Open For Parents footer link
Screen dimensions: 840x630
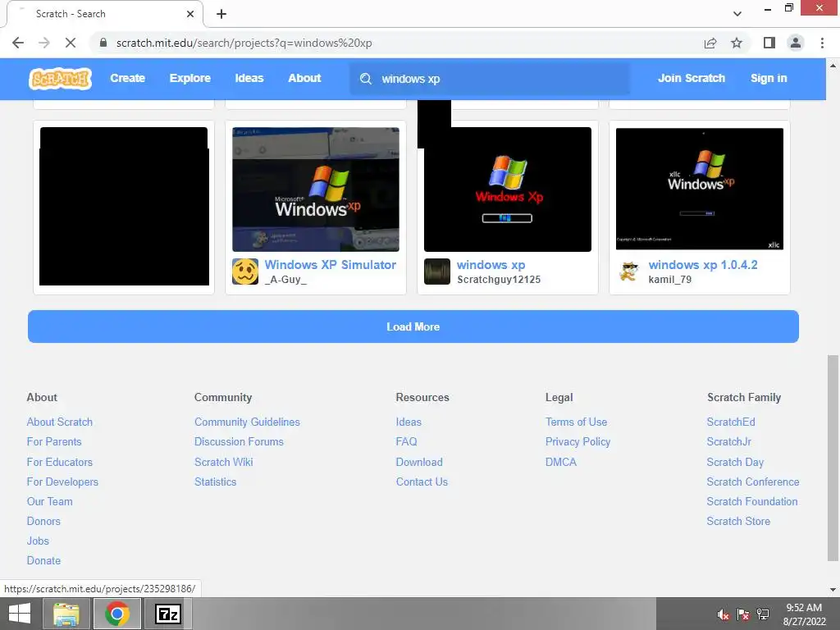[x=54, y=442]
